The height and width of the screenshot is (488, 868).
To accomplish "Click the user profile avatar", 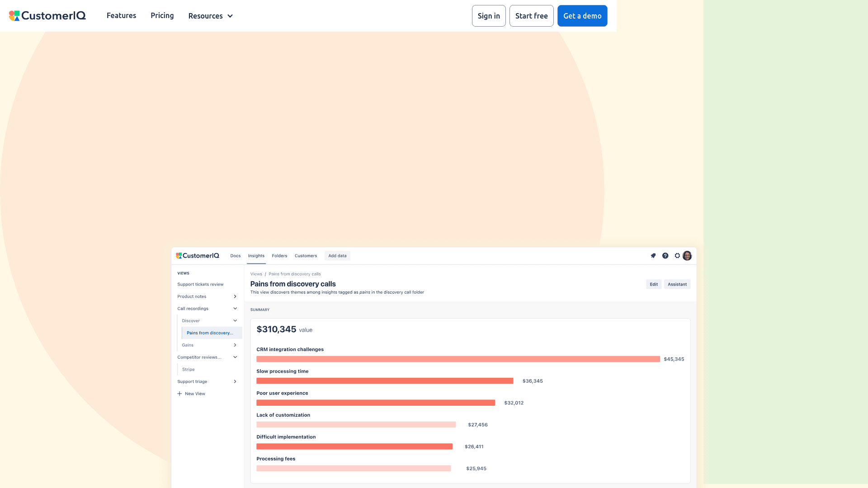I will (687, 256).
